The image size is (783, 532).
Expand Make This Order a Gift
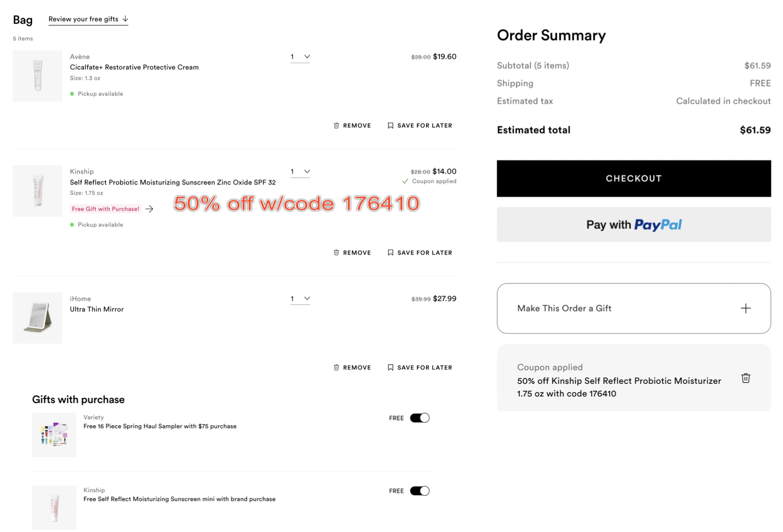coord(634,309)
